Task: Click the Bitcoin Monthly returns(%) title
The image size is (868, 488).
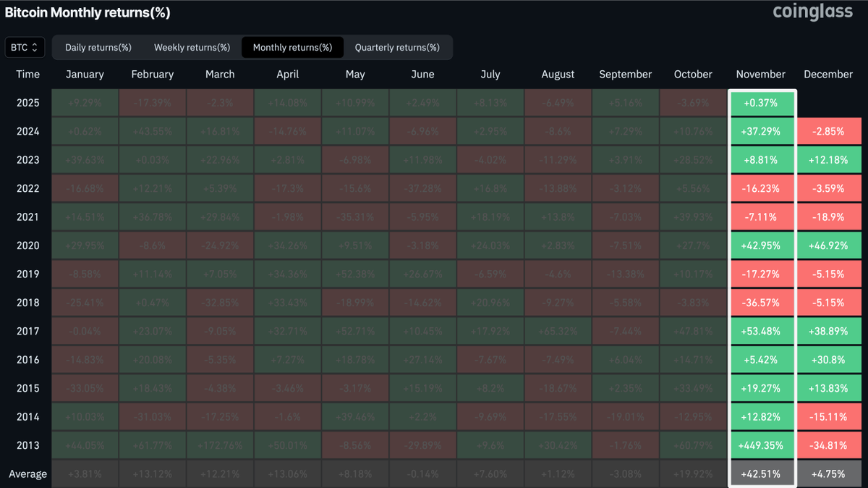Action: pos(88,13)
